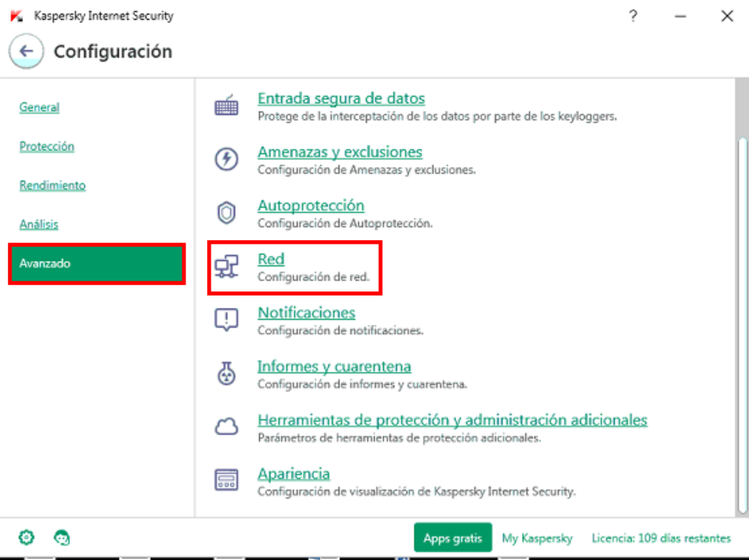This screenshot has height=560, width=749.
Task: Open the Notificaciones link
Action: (306, 313)
